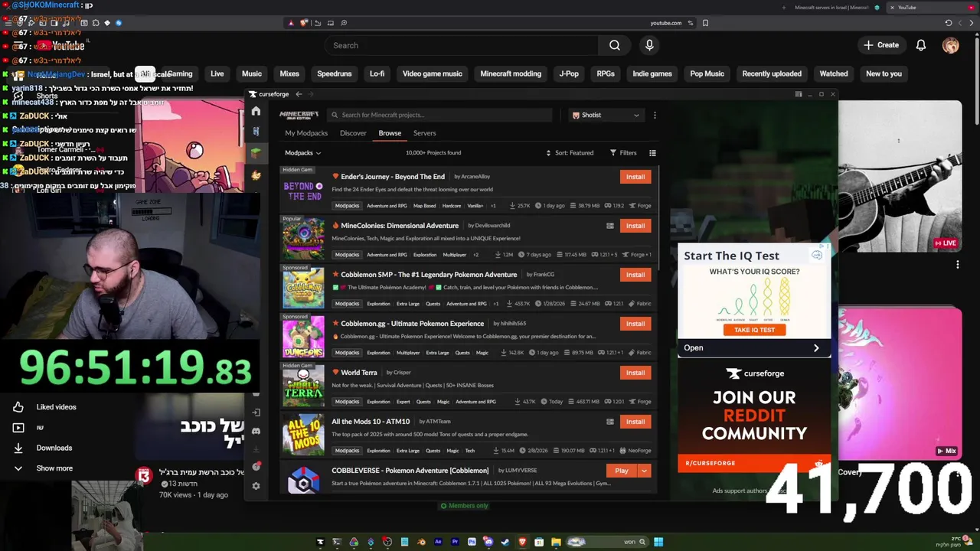
Task: Open CurseForge help icon with red badge
Action: [x=256, y=466]
